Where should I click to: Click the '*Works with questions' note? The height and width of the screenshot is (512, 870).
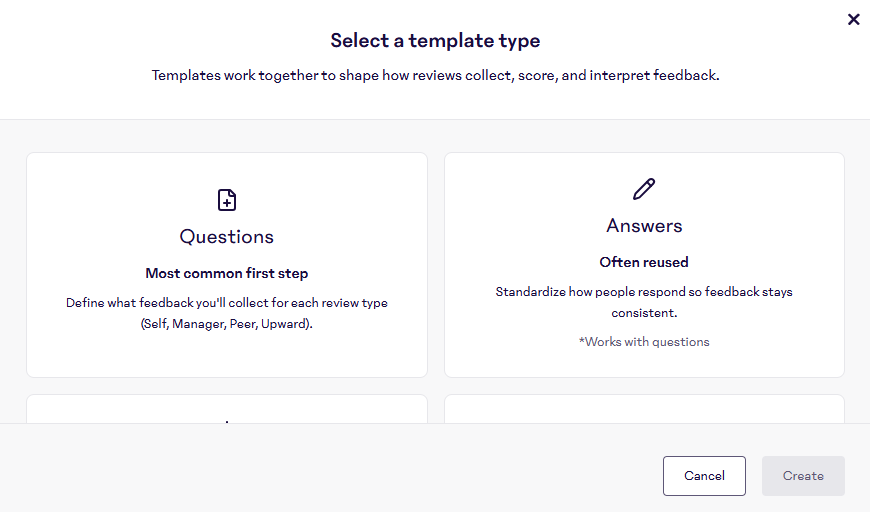tap(644, 342)
